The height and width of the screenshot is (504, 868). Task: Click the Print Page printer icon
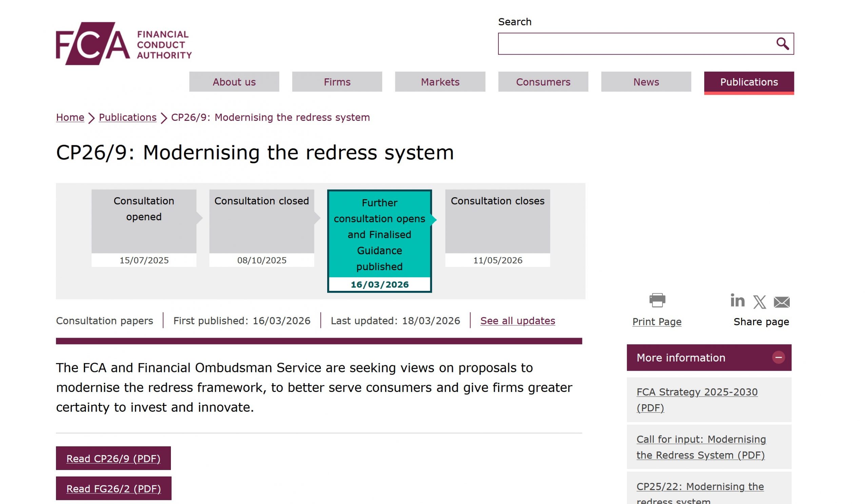click(x=657, y=300)
